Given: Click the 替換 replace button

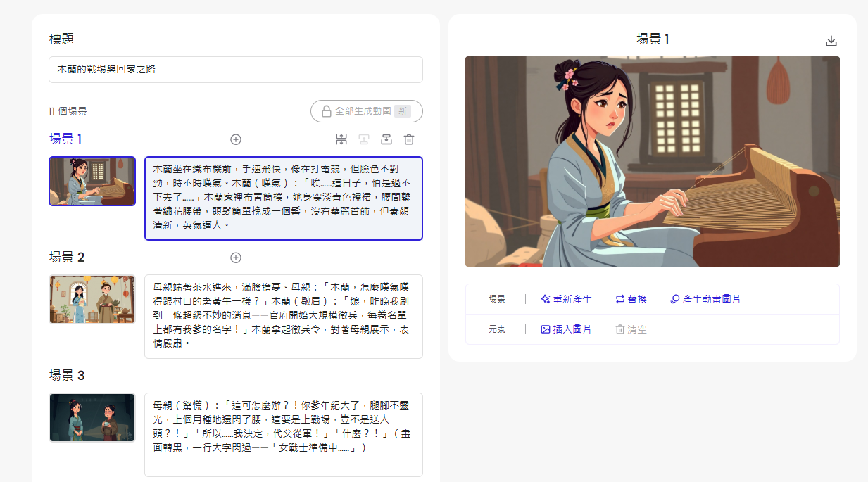Looking at the screenshot, I should (x=631, y=299).
